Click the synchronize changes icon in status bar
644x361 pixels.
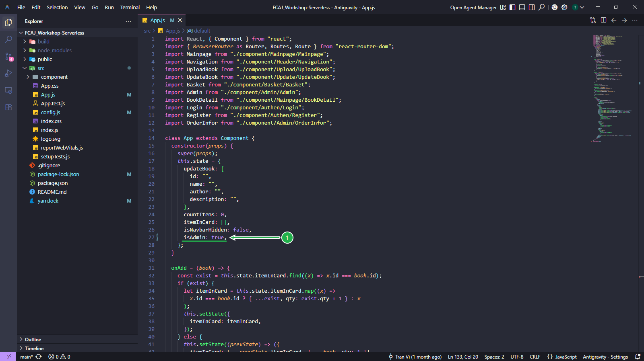pos(39,357)
